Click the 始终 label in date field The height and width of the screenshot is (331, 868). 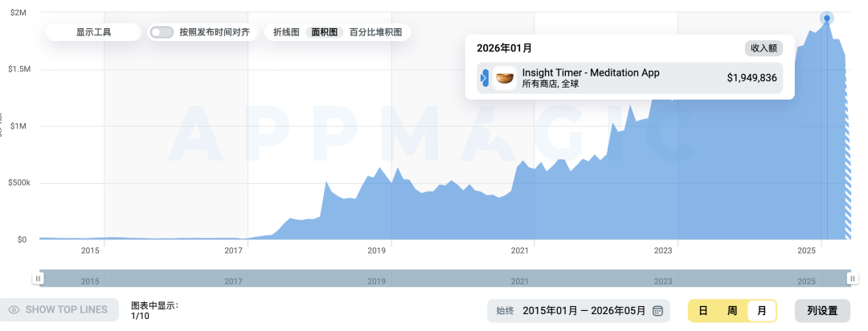(506, 311)
